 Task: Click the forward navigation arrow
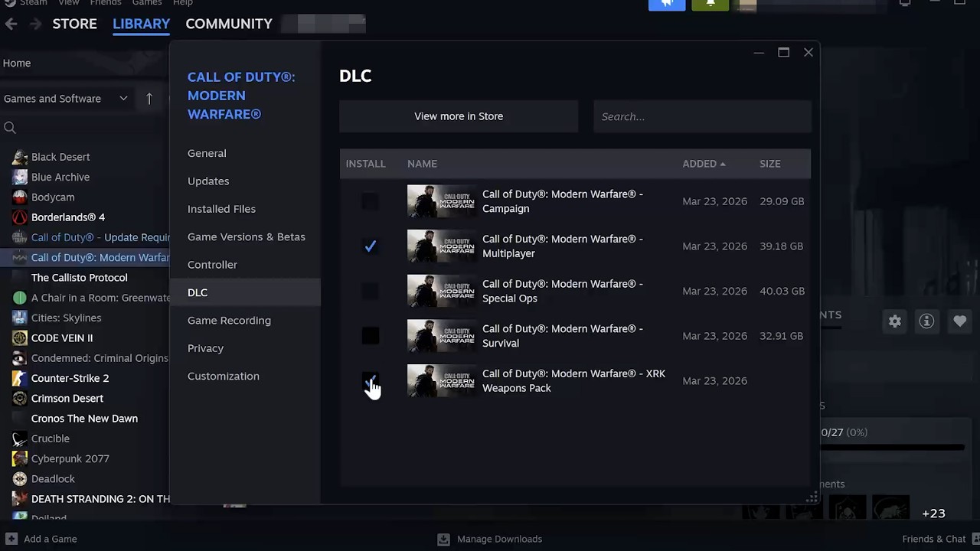pyautogui.click(x=35, y=24)
